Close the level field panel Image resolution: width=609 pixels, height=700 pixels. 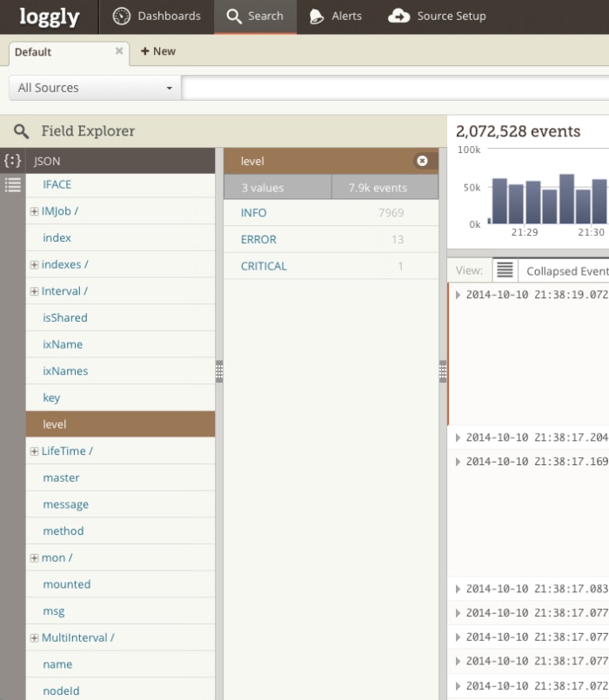[x=422, y=161]
